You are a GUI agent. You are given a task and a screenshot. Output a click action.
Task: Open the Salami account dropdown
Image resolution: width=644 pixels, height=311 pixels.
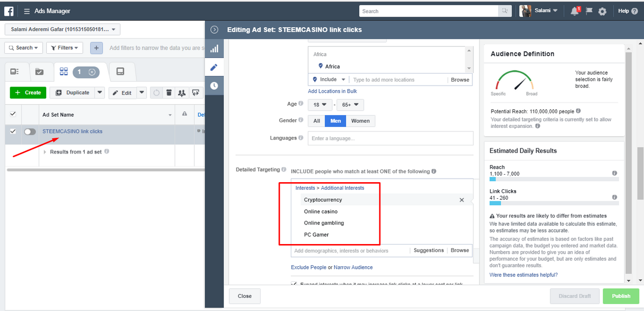point(546,11)
